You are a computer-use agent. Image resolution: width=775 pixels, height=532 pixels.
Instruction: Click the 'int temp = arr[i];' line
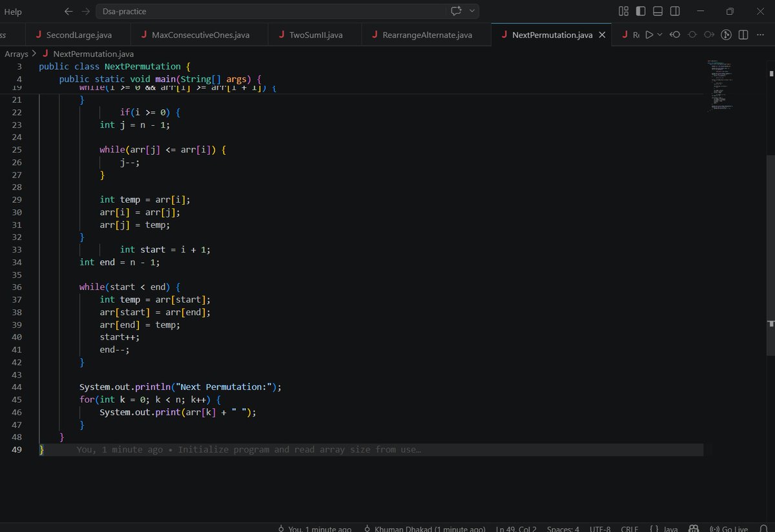click(x=145, y=200)
